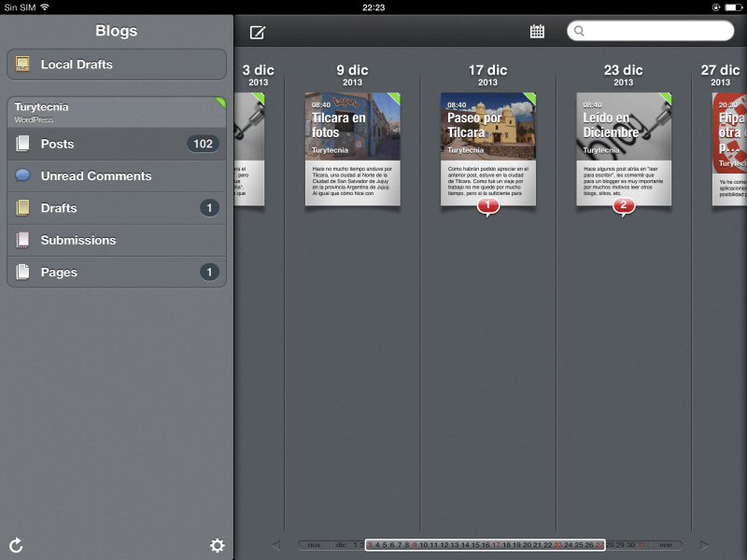
Task: Click comment bubble on Paseo por Tilcara
Action: pos(487,204)
